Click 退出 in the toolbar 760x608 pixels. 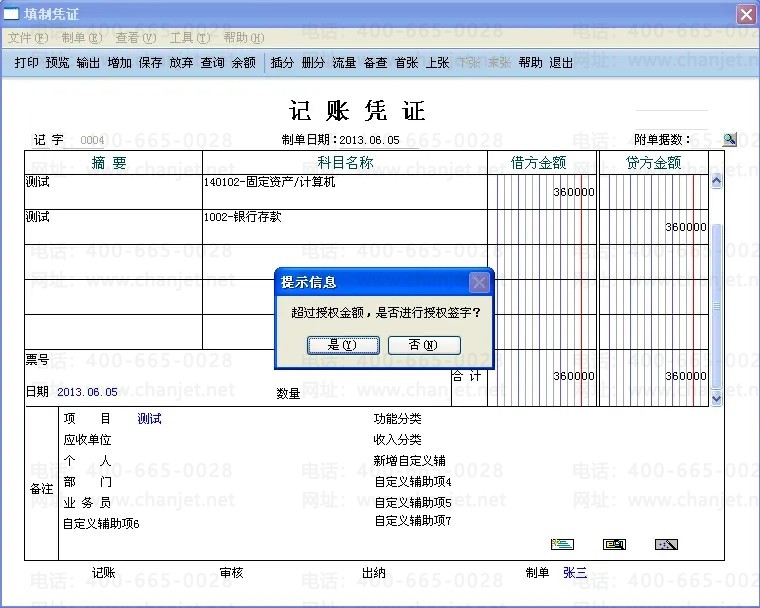coord(561,63)
